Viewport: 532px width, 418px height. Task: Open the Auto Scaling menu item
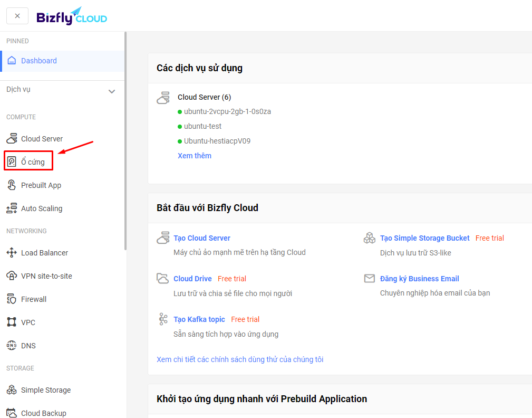42,208
